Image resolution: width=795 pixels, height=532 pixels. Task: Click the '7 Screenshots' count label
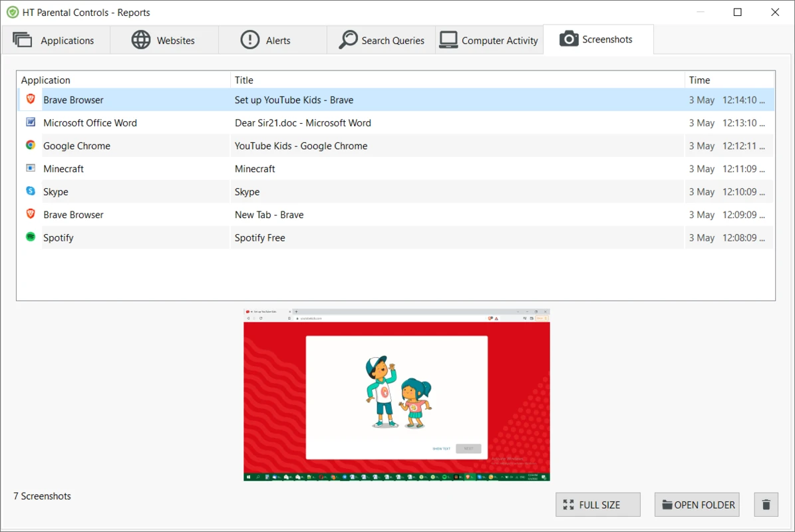[42, 496]
